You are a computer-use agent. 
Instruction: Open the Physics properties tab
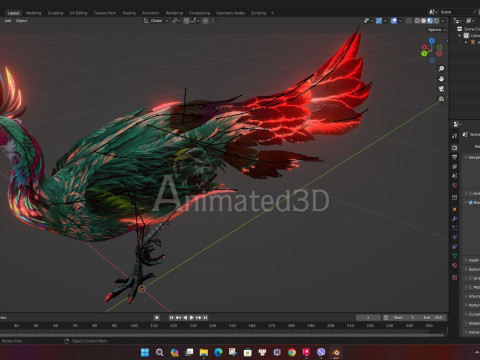point(455,237)
